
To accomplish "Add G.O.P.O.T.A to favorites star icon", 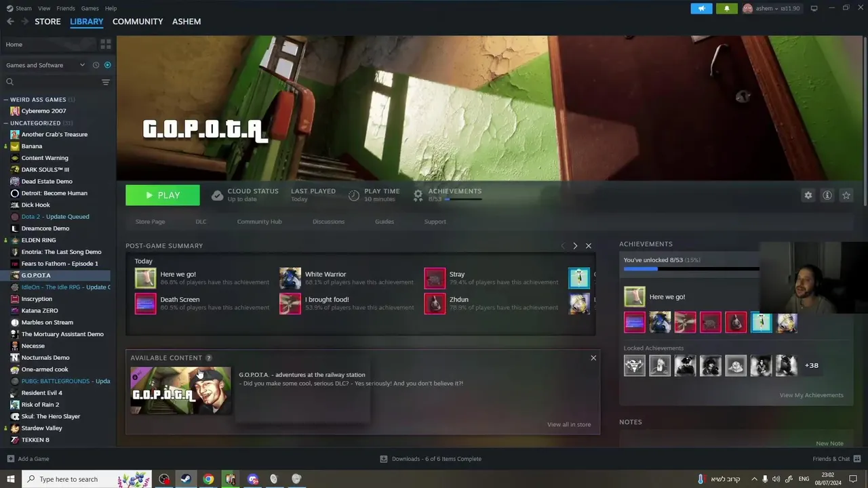I will coord(846,195).
